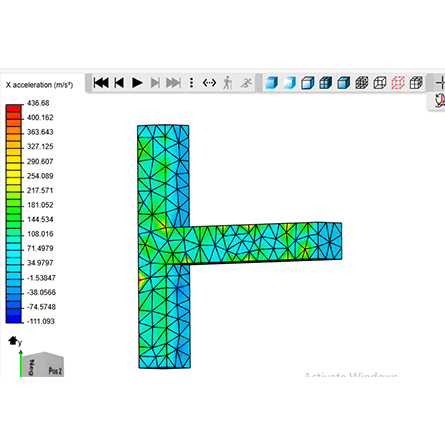
Task: Click the legend value -1.53847
Action: (x=41, y=278)
